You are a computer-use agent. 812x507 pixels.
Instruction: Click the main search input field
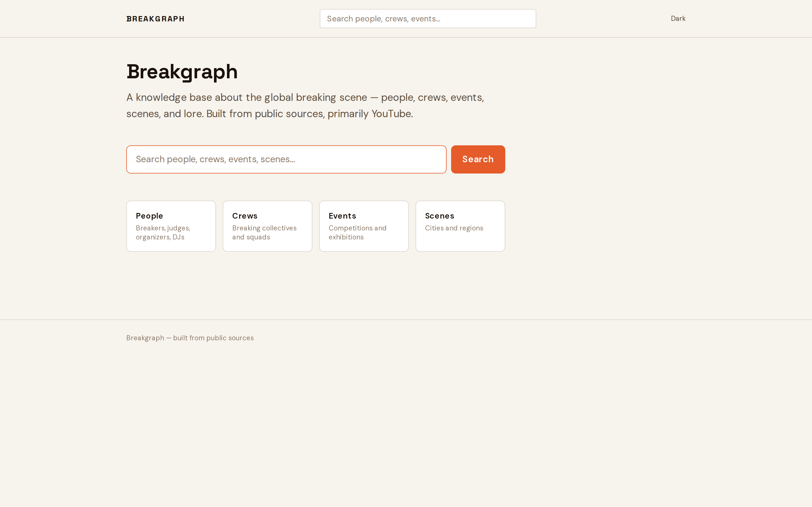[x=286, y=159]
